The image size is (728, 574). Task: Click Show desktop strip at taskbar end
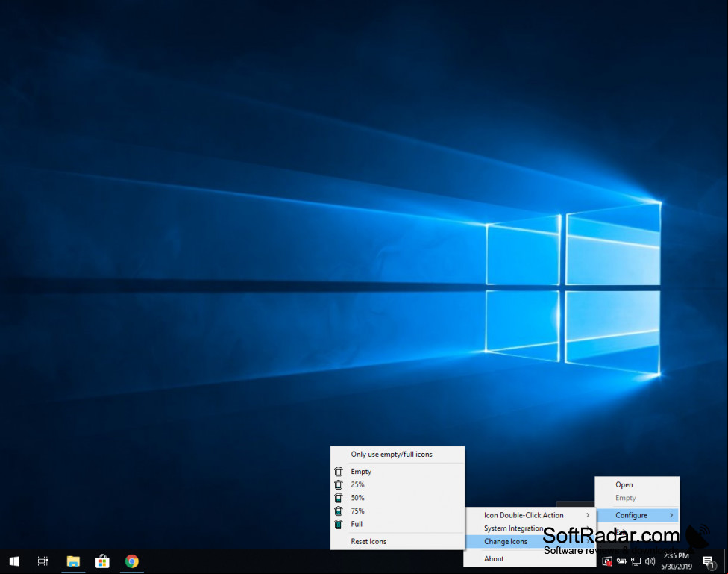tap(726, 561)
